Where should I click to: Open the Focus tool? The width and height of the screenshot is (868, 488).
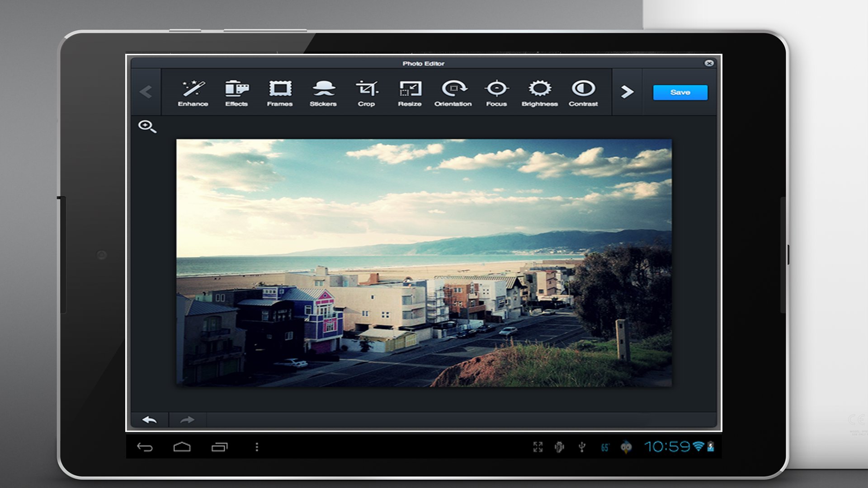496,92
